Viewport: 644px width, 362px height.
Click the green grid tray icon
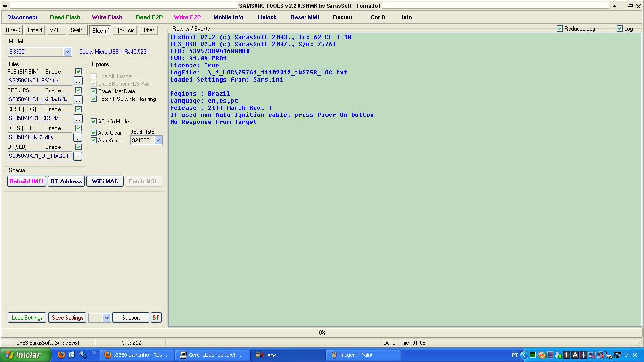click(x=533, y=355)
